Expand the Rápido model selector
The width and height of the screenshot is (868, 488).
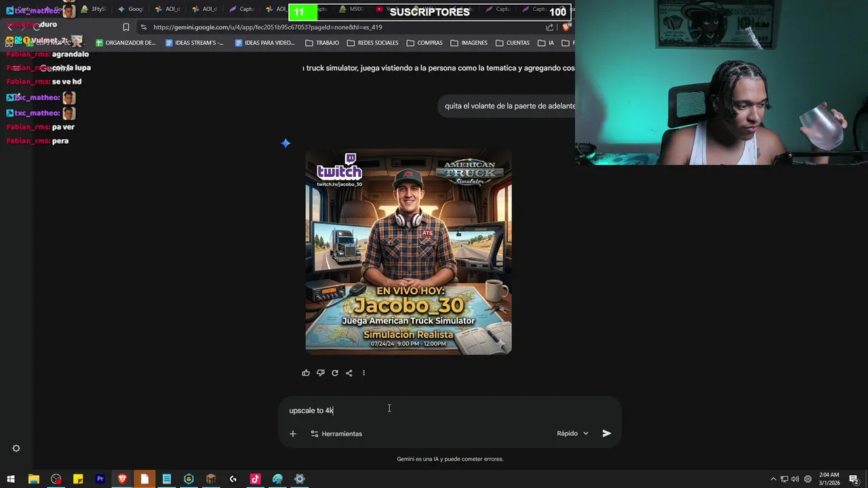[x=573, y=434]
